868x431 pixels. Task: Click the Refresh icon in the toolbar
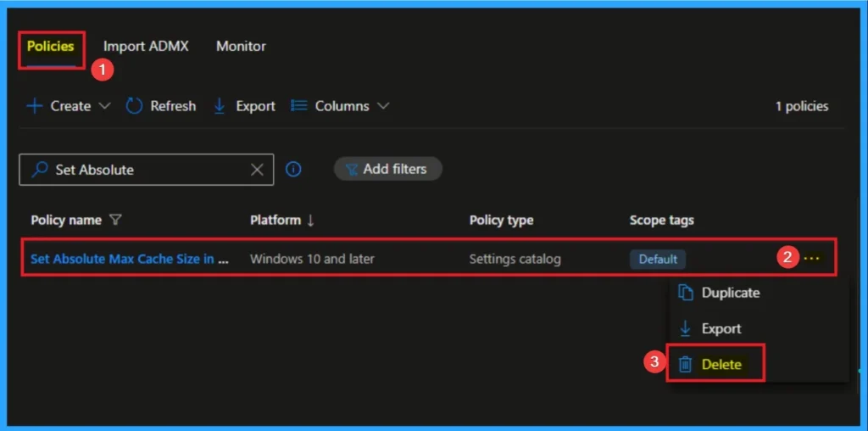(134, 106)
